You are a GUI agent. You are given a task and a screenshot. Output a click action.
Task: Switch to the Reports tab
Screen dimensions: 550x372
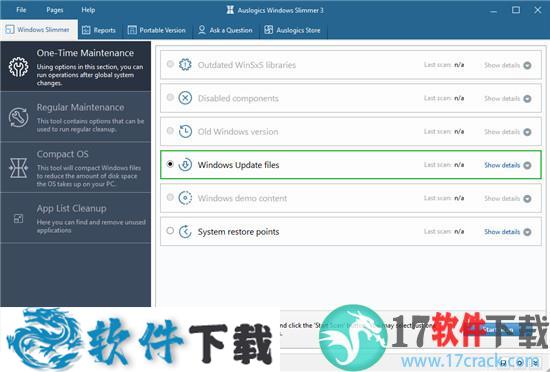pyautogui.click(x=99, y=30)
